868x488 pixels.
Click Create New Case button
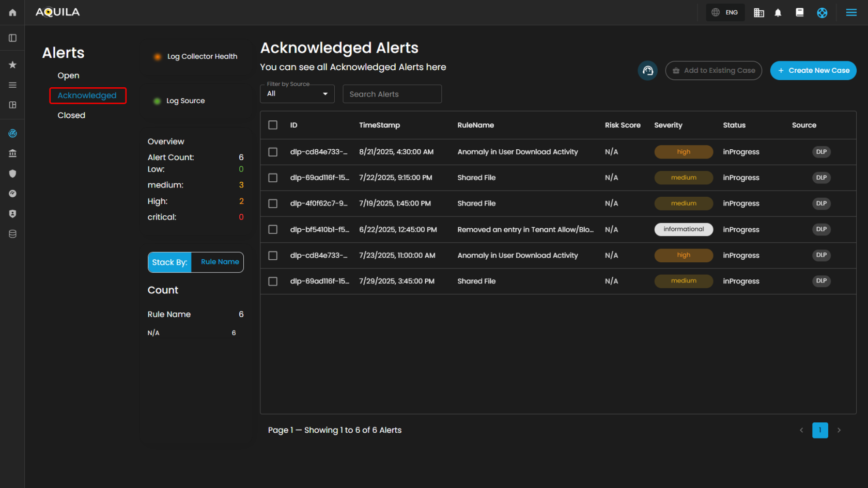click(813, 71)
